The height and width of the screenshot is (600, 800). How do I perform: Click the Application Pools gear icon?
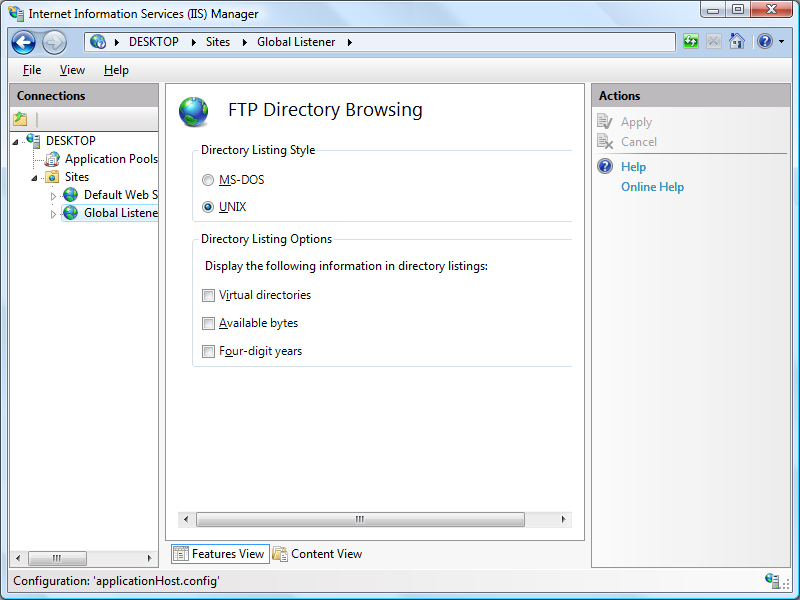click(52, 159)
